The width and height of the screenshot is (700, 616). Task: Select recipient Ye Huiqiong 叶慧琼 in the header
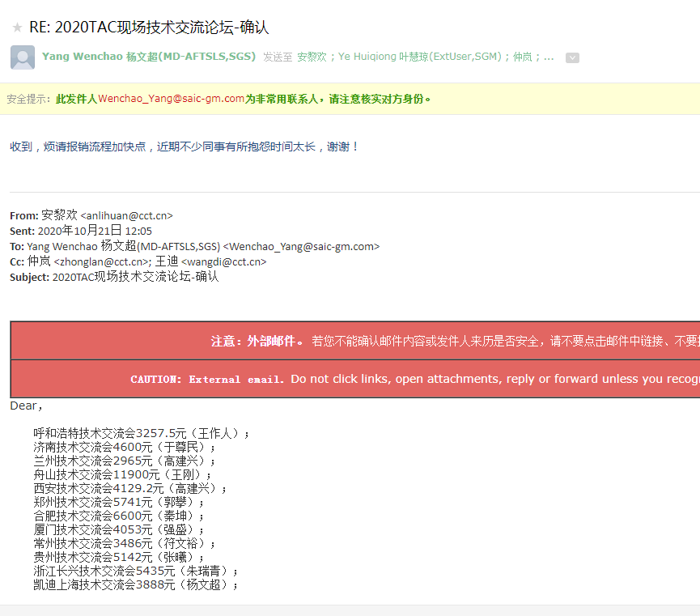click(x=419, y=57)
